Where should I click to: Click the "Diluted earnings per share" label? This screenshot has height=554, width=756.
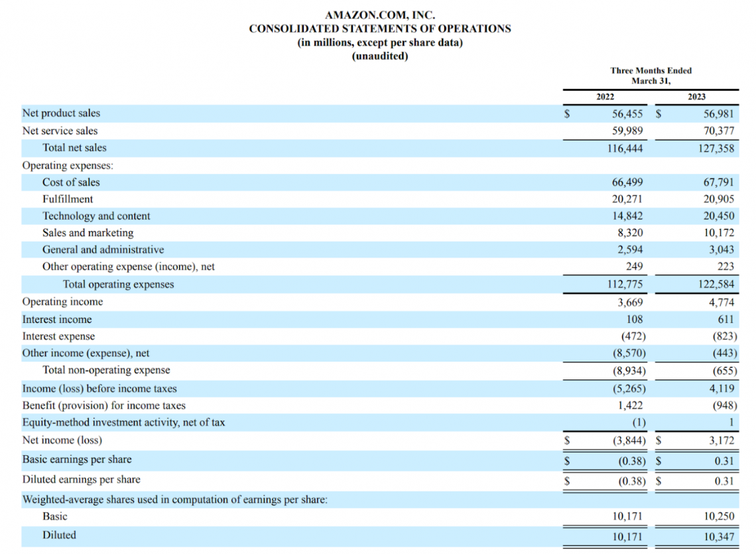(82, 480)
